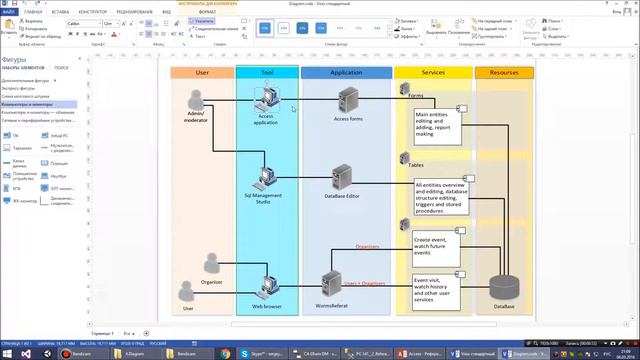Pick the Tablet (Планшет) stencil shape
The image size is (640, 360).
(x=55, y=163)
